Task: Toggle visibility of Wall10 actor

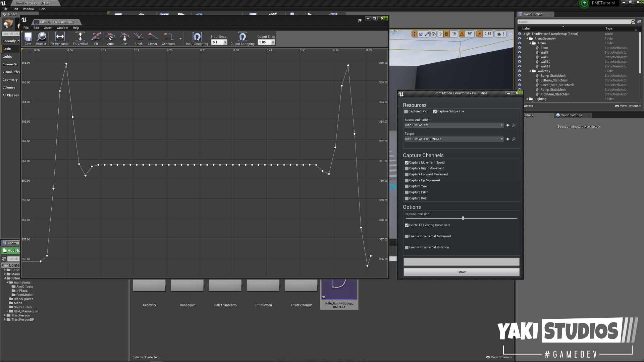Action: pyautogui.click(x=520, y=62)
